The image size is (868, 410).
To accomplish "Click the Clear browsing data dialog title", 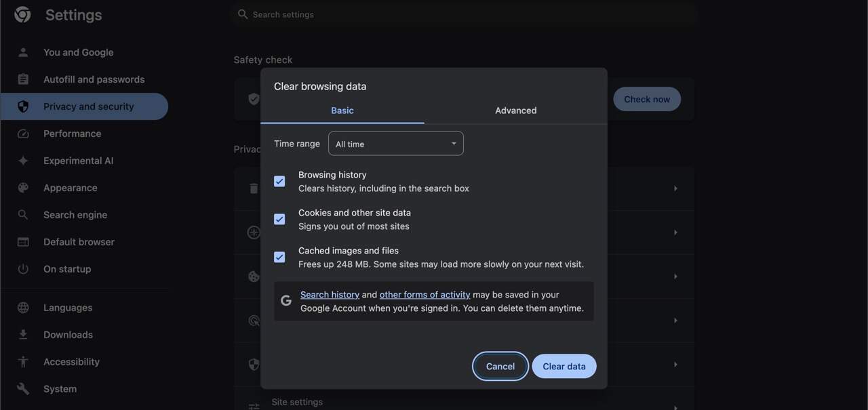I will coord(320,86).
